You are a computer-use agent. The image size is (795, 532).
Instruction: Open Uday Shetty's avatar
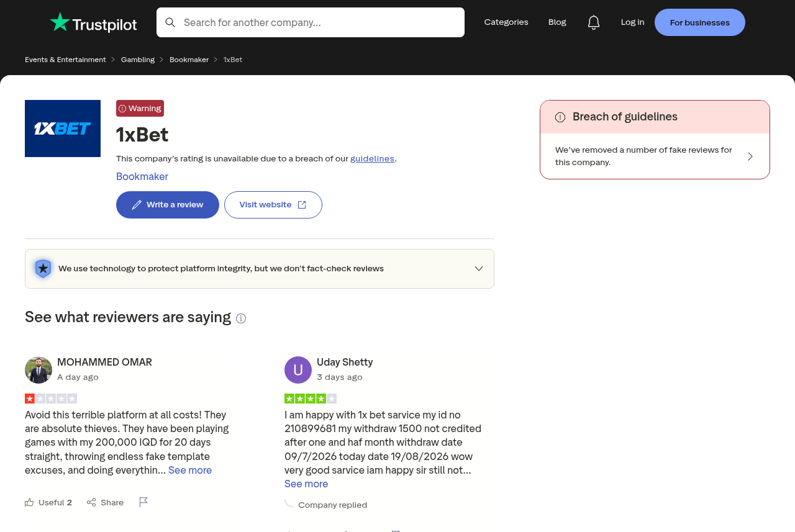(x=298, y=370)
